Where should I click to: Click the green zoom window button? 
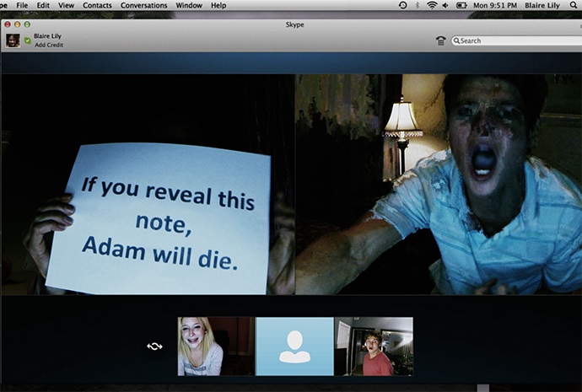pyautogui.click(x=27, y=24)
